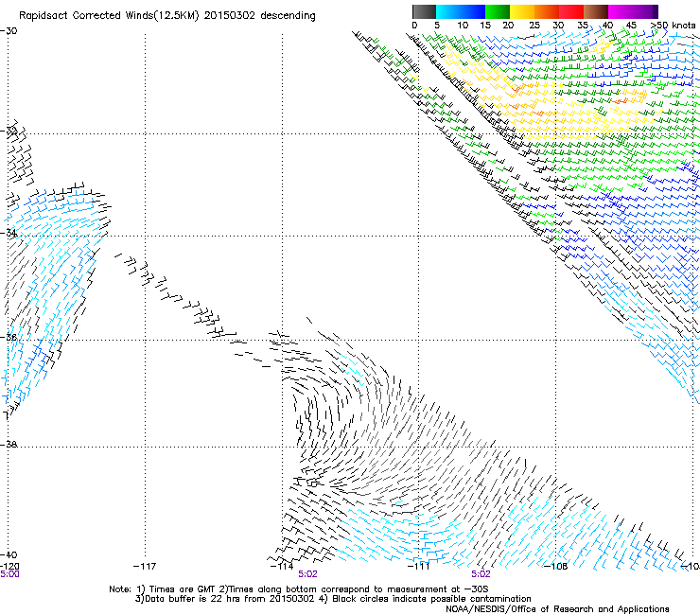Click the -114 longitude axis label
700x615 pixels.
[x=282, y=567]
